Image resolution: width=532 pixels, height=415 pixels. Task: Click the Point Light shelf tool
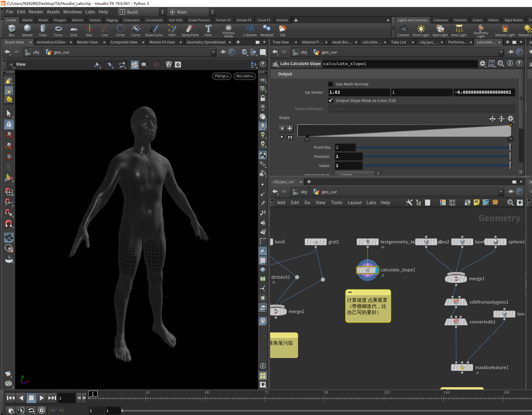point(420,30)
